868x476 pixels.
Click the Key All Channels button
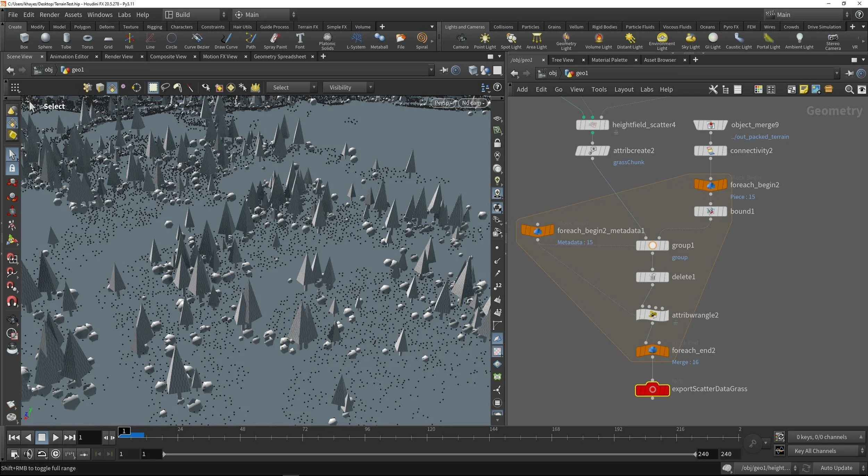pos(815,451)
